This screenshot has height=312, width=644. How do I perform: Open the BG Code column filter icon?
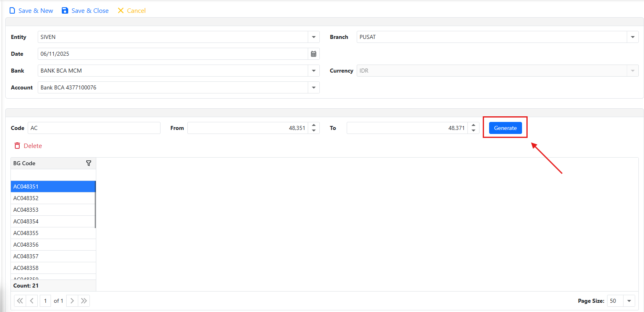point(89,163)
